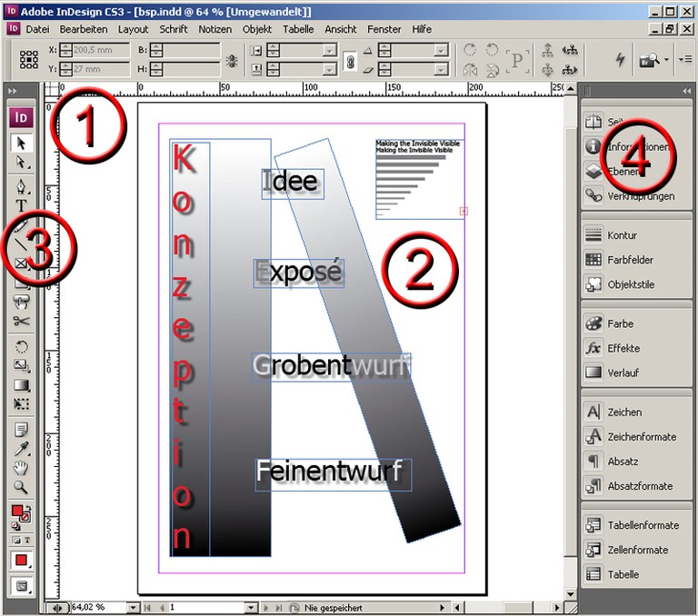Click the apply color red swatch

(21, 560)
